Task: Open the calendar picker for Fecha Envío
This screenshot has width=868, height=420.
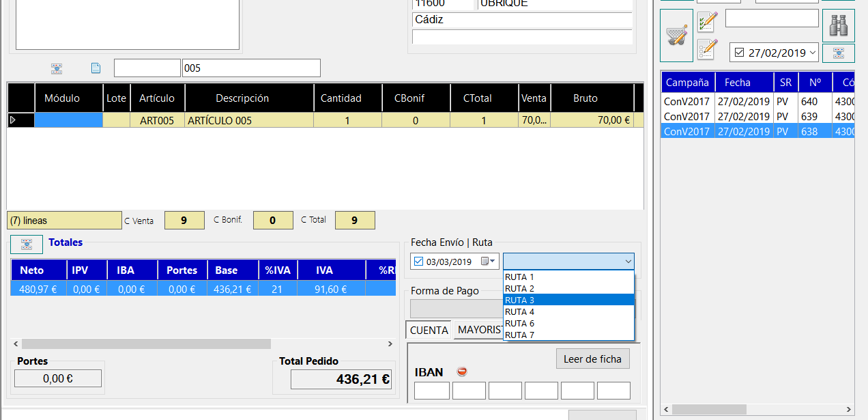Action: [489, 262]
